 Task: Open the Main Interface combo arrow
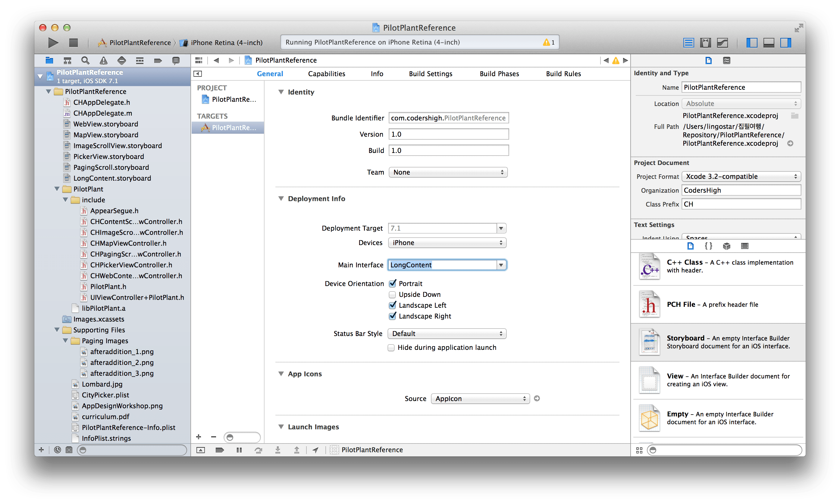click(x=501, y=265)
